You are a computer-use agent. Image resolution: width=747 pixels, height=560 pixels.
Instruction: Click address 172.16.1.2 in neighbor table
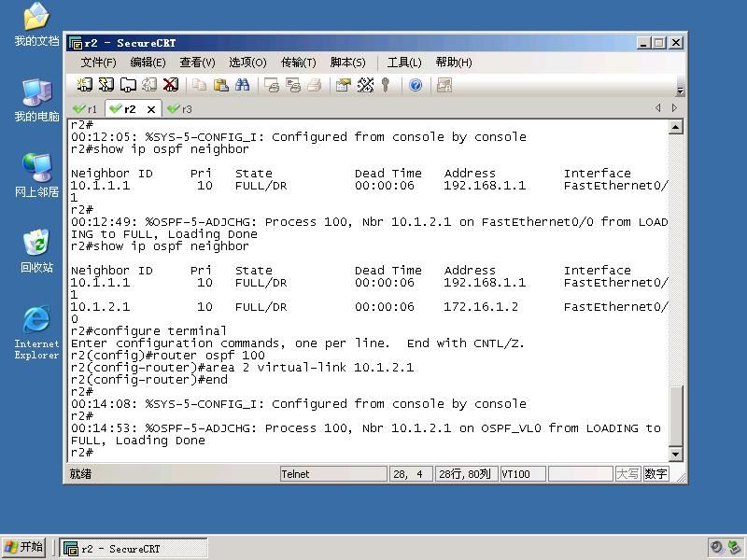481,307
